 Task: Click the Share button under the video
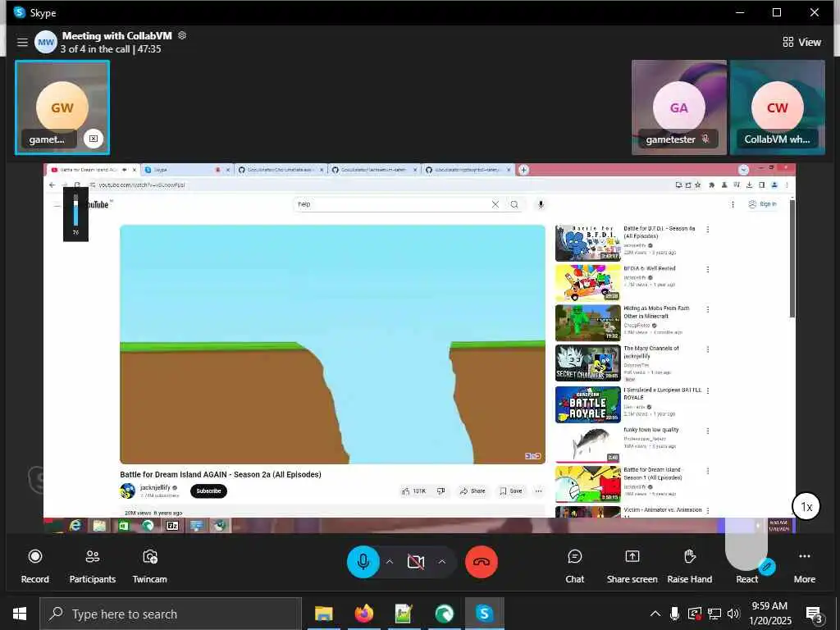472,491
